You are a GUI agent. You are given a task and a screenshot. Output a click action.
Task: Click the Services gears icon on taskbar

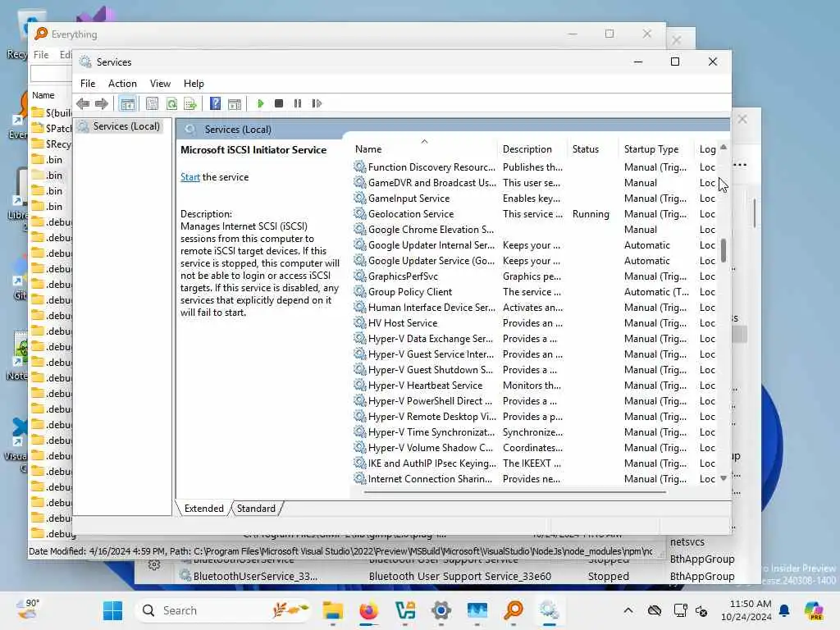pyautogui.click(x=549, y=610)
